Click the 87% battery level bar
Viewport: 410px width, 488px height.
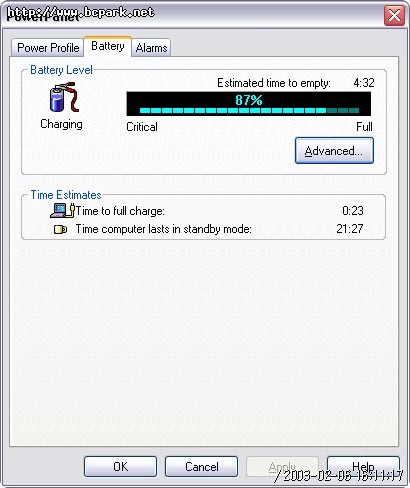point(248,104)
